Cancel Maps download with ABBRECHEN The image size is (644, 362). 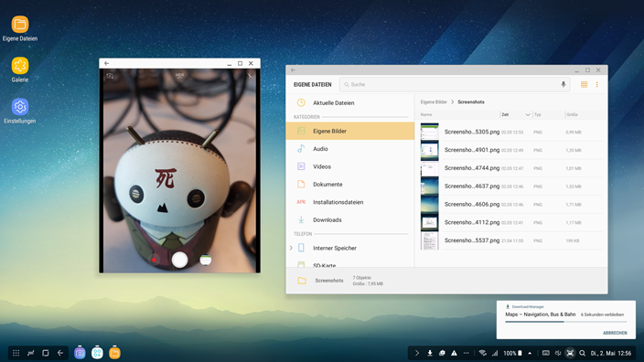click(x=615, y=333)
